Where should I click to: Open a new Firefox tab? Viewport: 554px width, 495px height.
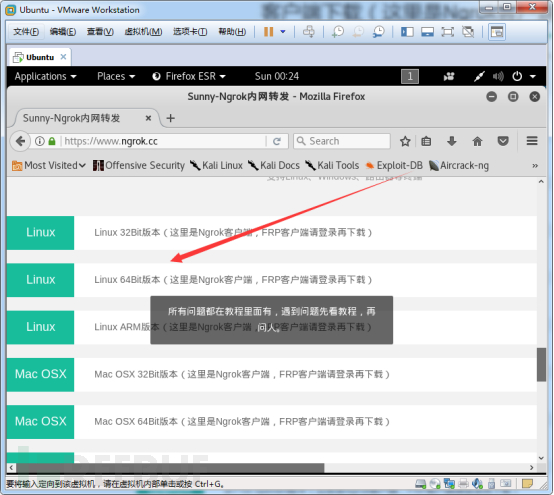[171, 118]
